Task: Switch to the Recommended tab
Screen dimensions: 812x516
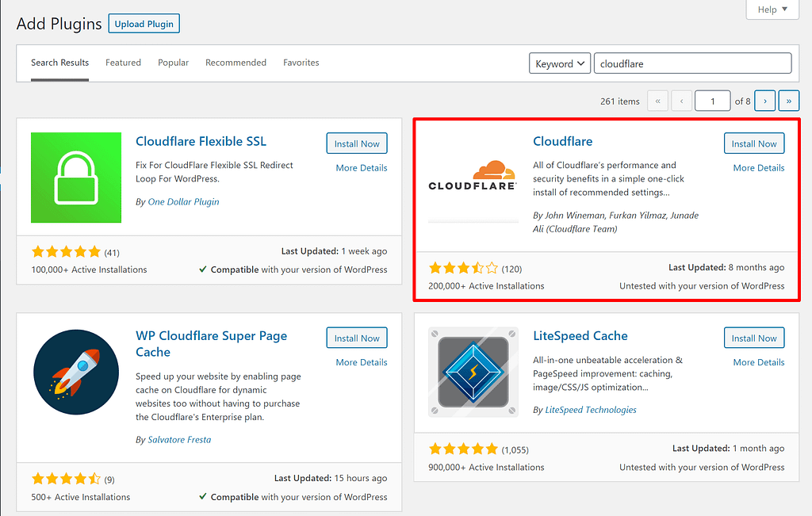Action: (x=236, y=62)
